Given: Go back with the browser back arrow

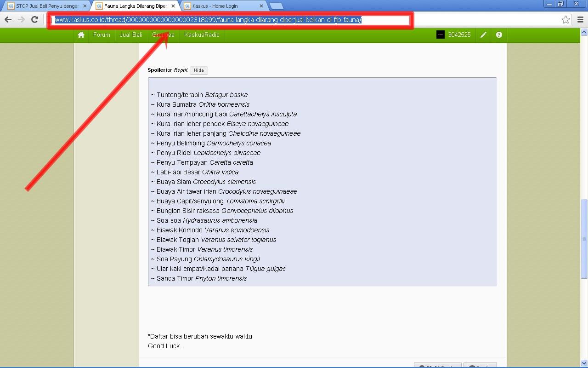Looking at the screenshot, I should [x=8, y=19].
